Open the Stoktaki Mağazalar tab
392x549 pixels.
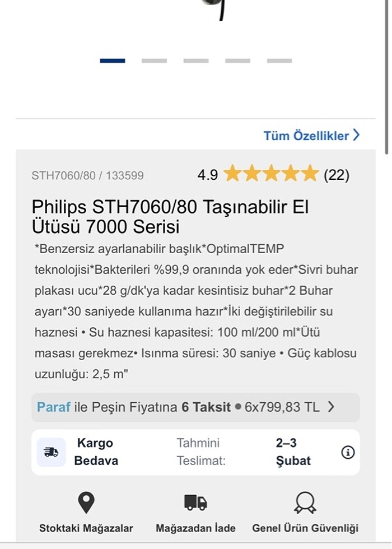pyautogui.click(x=85, y=515)
